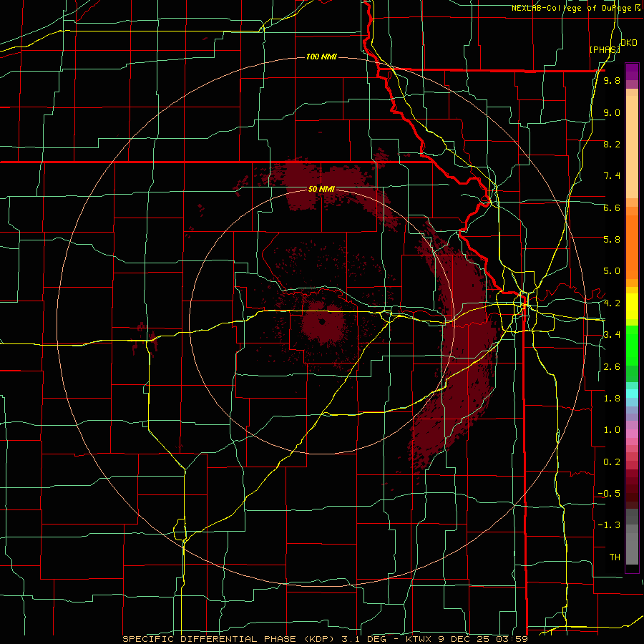Pick the gray band near TH
Viewport: 644px width, 644px height.
(632, 548)
